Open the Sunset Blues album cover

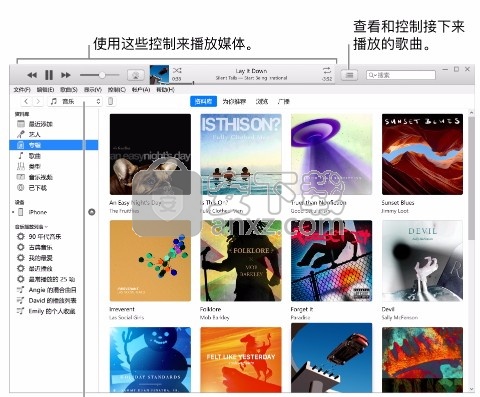[422, 154]
